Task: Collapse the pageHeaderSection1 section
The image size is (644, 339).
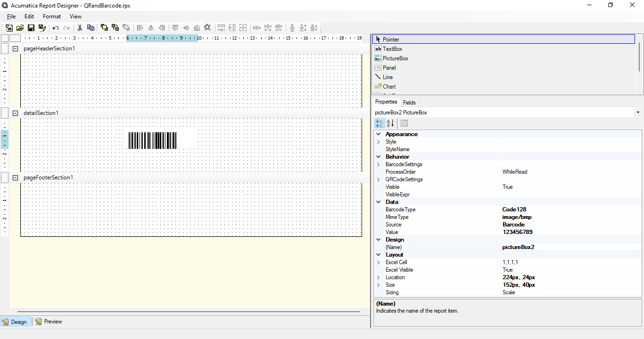Action: coord(15,48)
